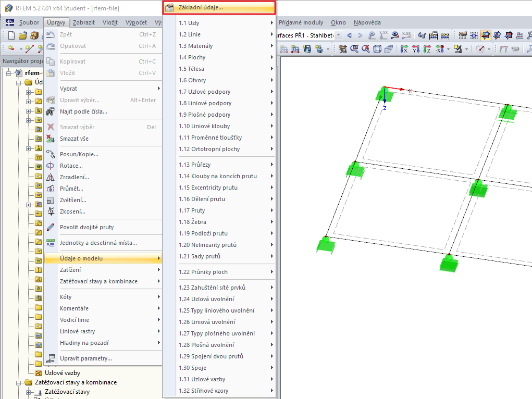
Task: Go to next load case arrow
Action: coord(360,35)
